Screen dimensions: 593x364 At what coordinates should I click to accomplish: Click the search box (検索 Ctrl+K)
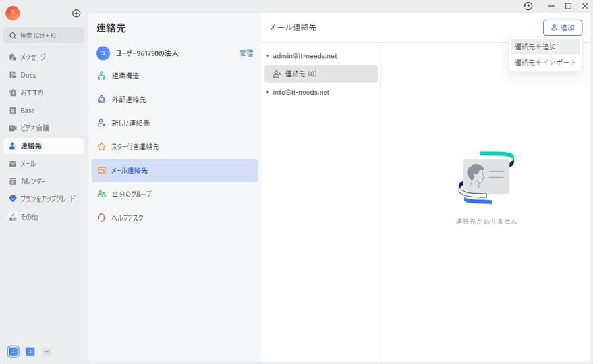(43, 35)
